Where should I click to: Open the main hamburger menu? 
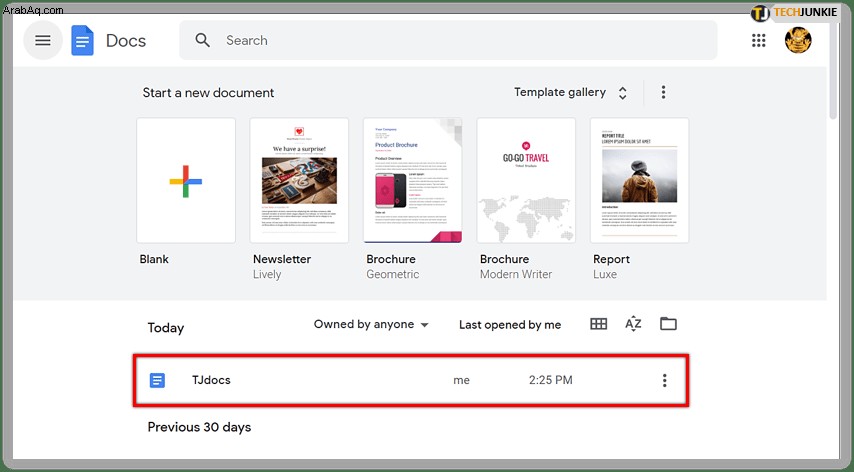[42, 40]
